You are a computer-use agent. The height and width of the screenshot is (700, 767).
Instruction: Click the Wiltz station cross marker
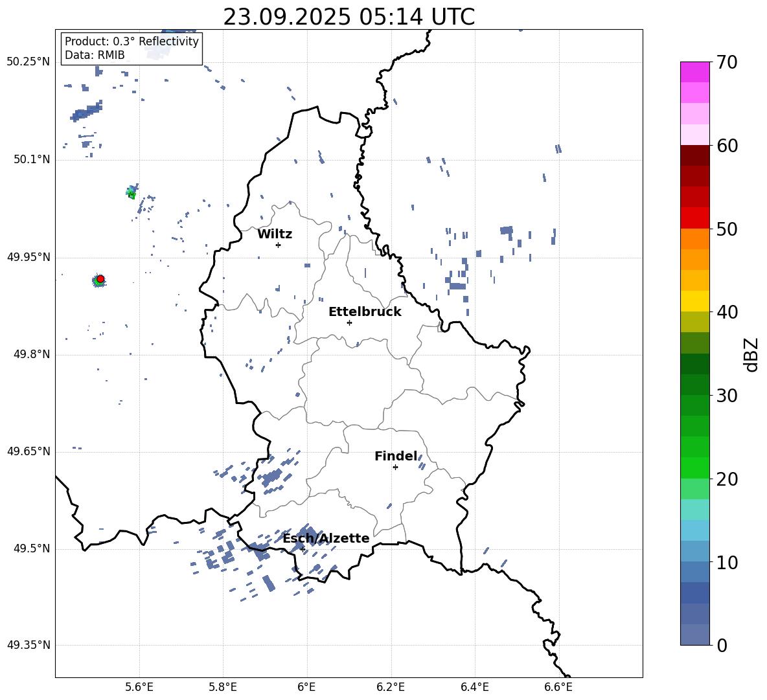(x=278, y=245)
